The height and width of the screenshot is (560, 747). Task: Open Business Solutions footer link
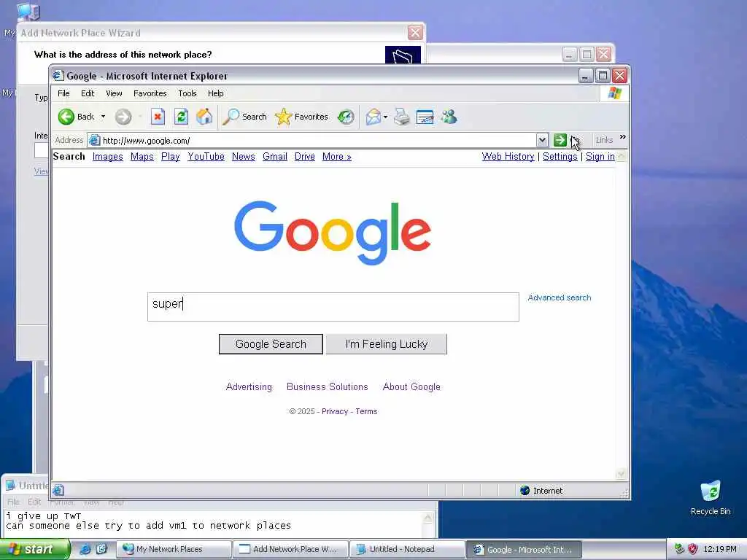point(328,386)
